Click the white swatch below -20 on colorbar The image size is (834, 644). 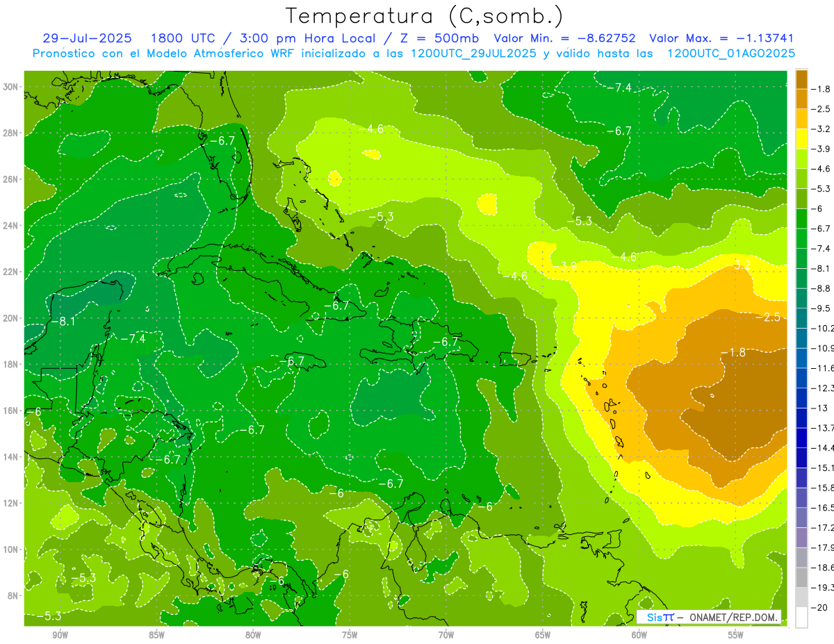pos(801,618)
